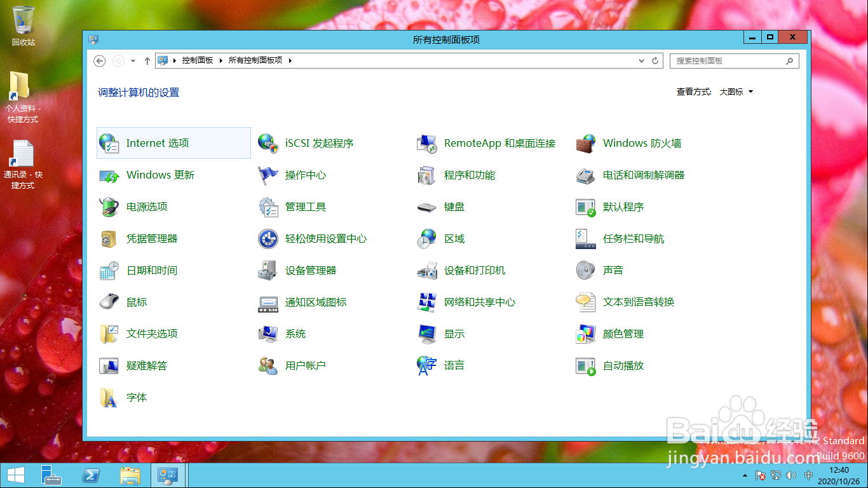Open the 查看方式 大图标 dropdown
Screen dimensions: 868x488
pos(736,92)
